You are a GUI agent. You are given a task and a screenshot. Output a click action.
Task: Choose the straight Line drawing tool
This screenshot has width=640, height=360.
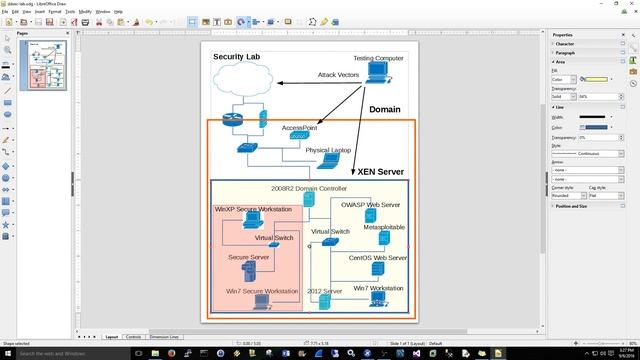click(7, 91)
